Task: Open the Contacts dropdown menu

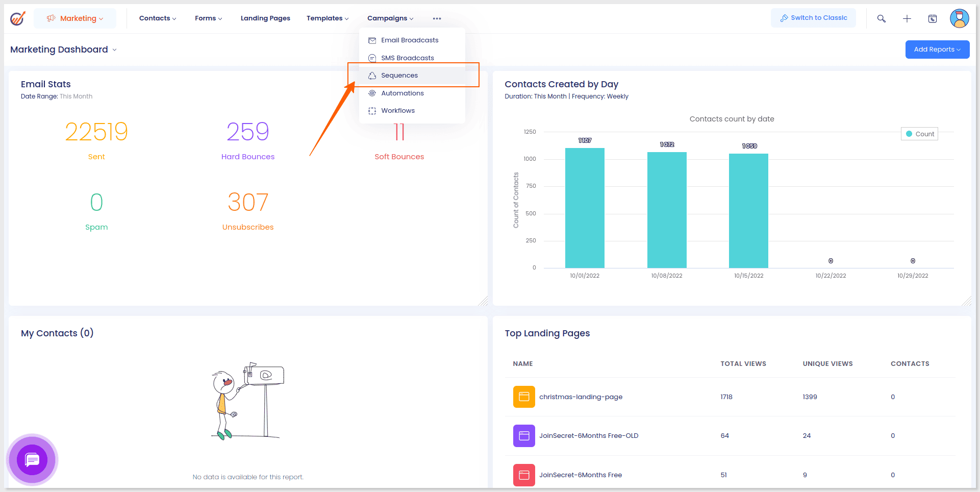Action: pos(157,18)
